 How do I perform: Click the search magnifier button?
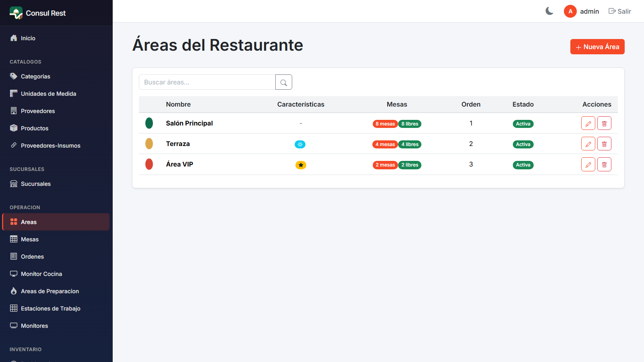pyautogui.click(x=284, y=82)
